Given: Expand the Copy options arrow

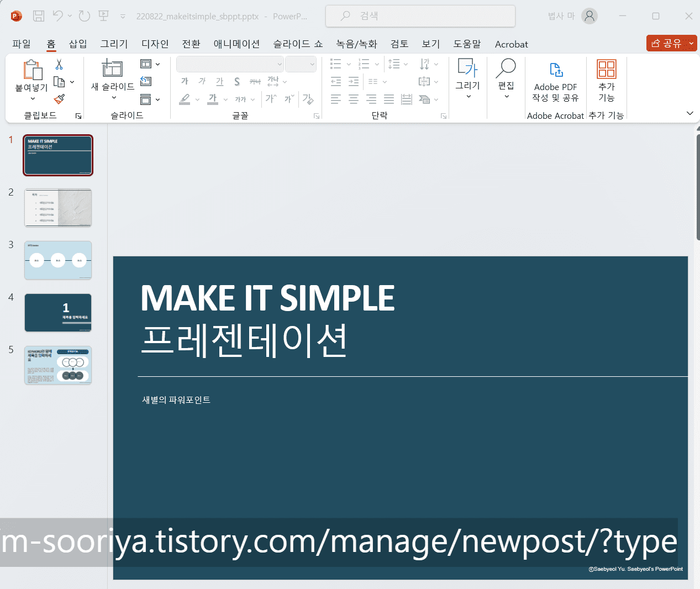Looking at the screenshot, I should click(72, 82).
